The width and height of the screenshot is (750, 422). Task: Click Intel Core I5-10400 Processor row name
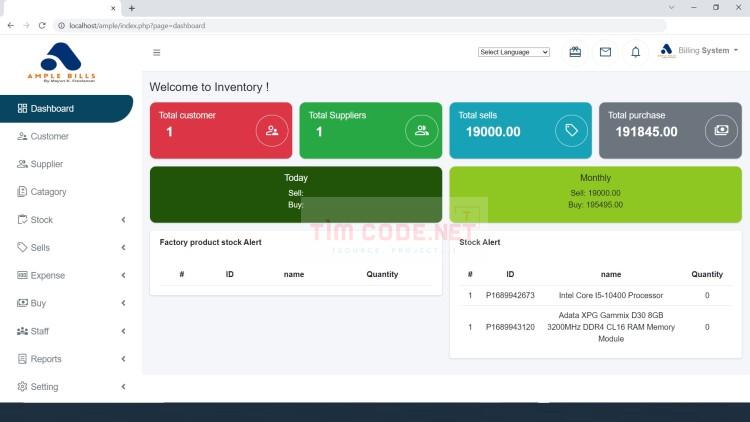pyautogui.click(x=611, y=296)
